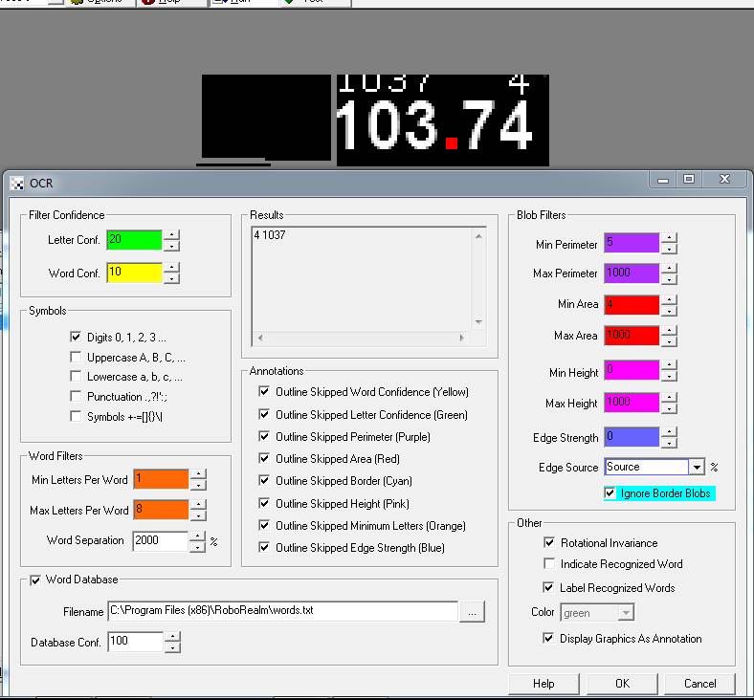Click the browse button beside the Filename field
The height and width of the screenshot is (700, 754).
pos(472,612)
